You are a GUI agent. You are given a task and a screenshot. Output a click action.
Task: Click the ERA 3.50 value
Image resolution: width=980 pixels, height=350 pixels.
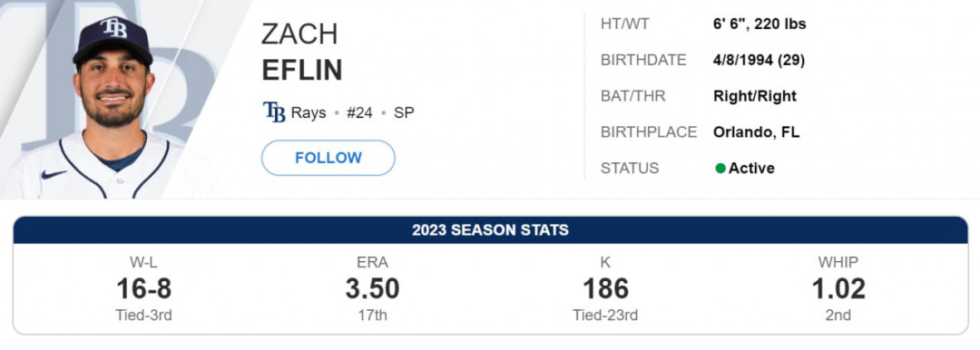point(373,288)
